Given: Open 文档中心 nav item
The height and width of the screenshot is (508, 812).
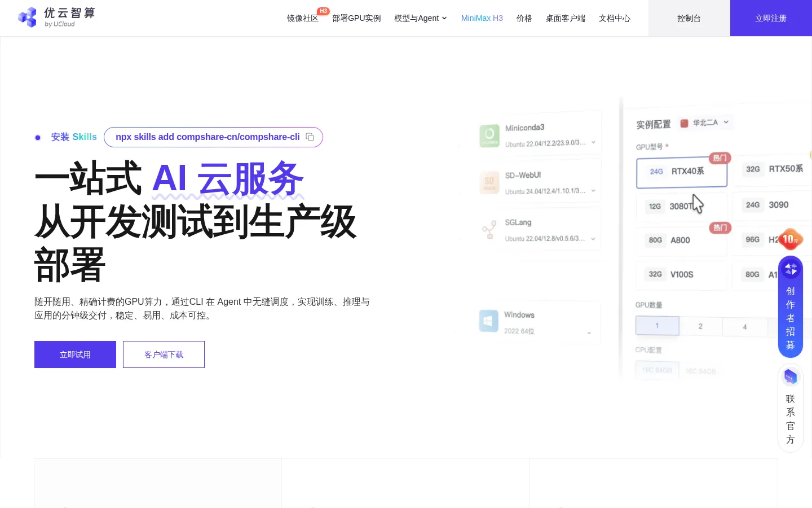Looking at the screenshot, I should tap(615, 18).
